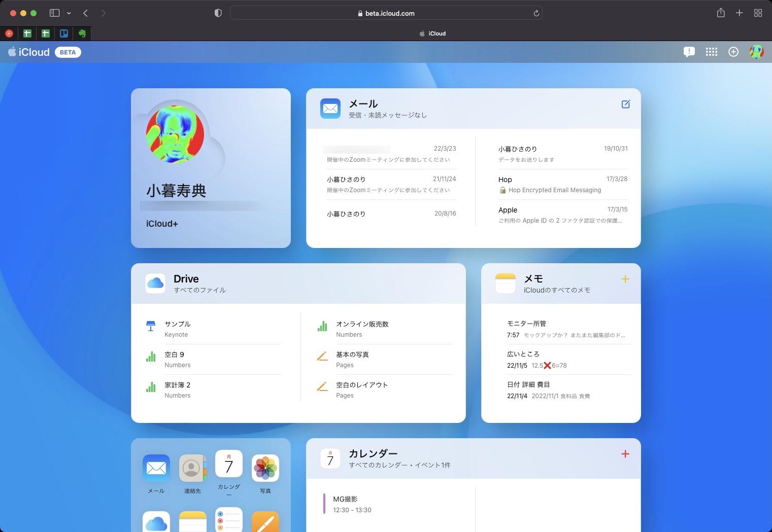772x532 pixels.
Task: Launch Pages icon in app grid
Action: 265,521
